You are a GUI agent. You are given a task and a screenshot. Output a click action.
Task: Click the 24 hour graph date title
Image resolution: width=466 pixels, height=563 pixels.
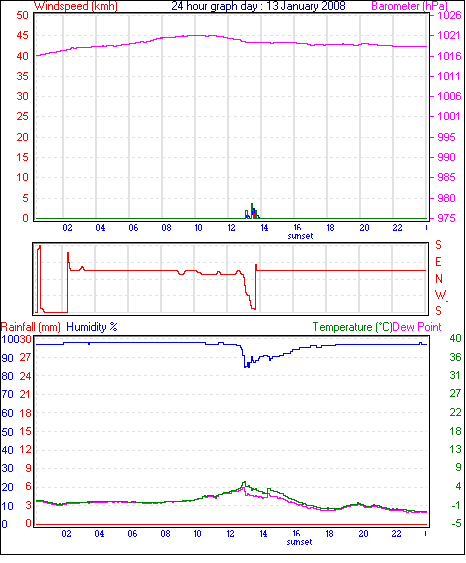(258, 6)
